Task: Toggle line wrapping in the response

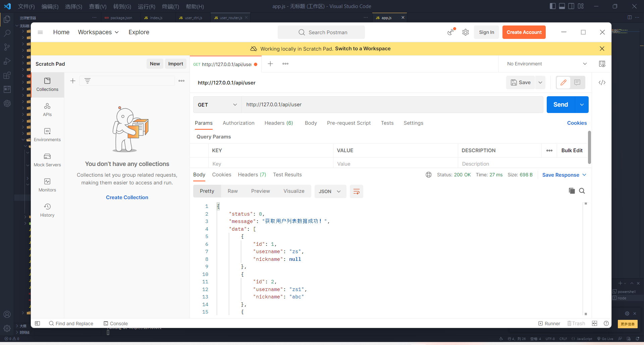Action: point(356,191)
